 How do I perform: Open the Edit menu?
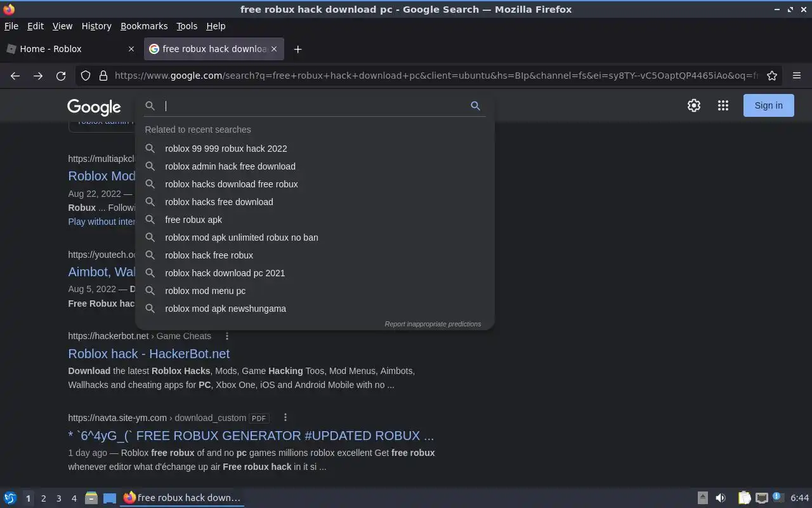tap(36, 26)
